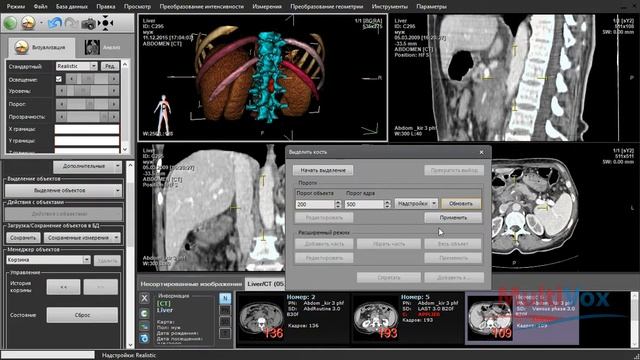Click the grey redo arrow icon
Screen dimensions: 640x360
coord(71,23)
